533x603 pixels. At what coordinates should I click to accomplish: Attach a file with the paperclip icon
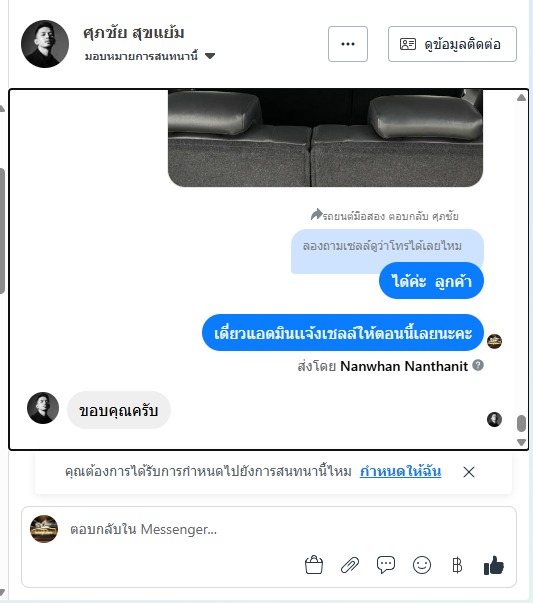point(350,565)
